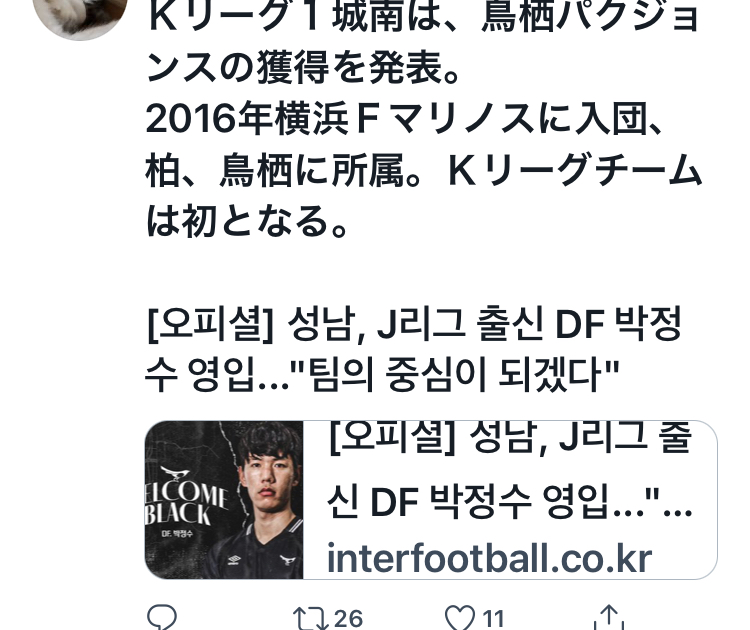
Task: Click DF. 박정수 caption in preview image
Action: coord(177,533)
